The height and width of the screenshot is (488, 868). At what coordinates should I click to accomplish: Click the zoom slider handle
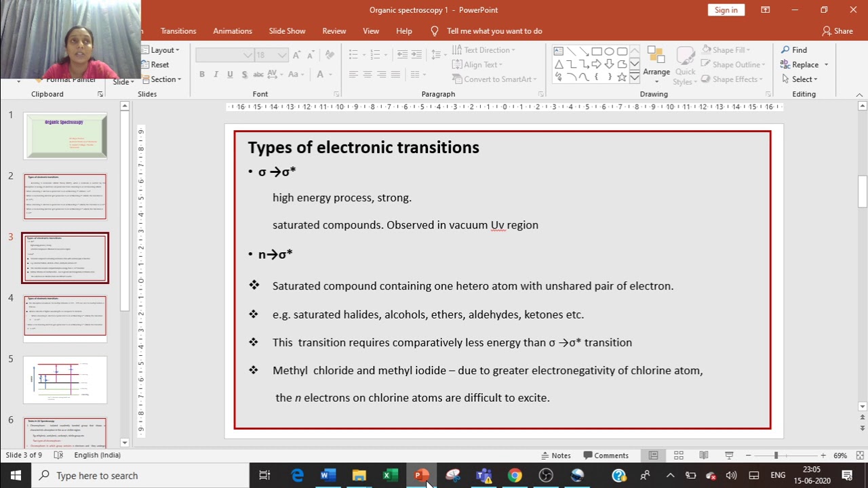776,455
